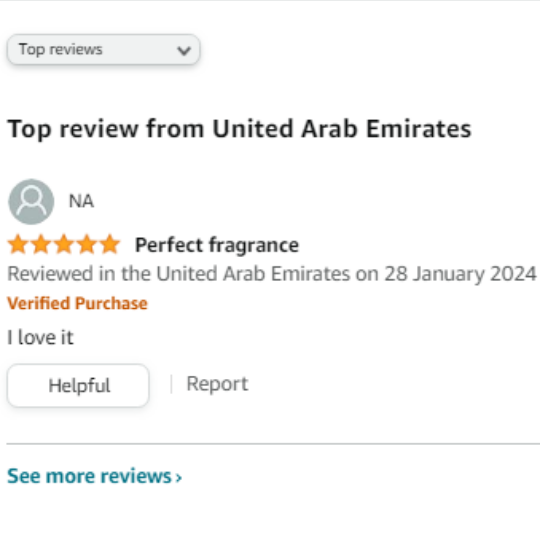Report this review
Image resolution: width=540 pixels, height=540 pixels.
pos(217,384)
